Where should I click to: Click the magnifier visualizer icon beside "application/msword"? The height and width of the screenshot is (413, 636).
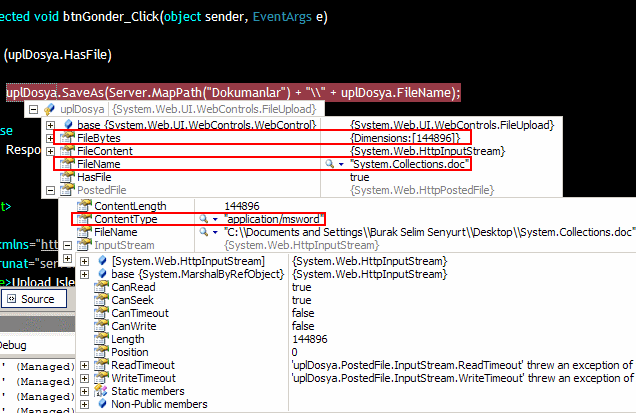(x=203, y=218)
